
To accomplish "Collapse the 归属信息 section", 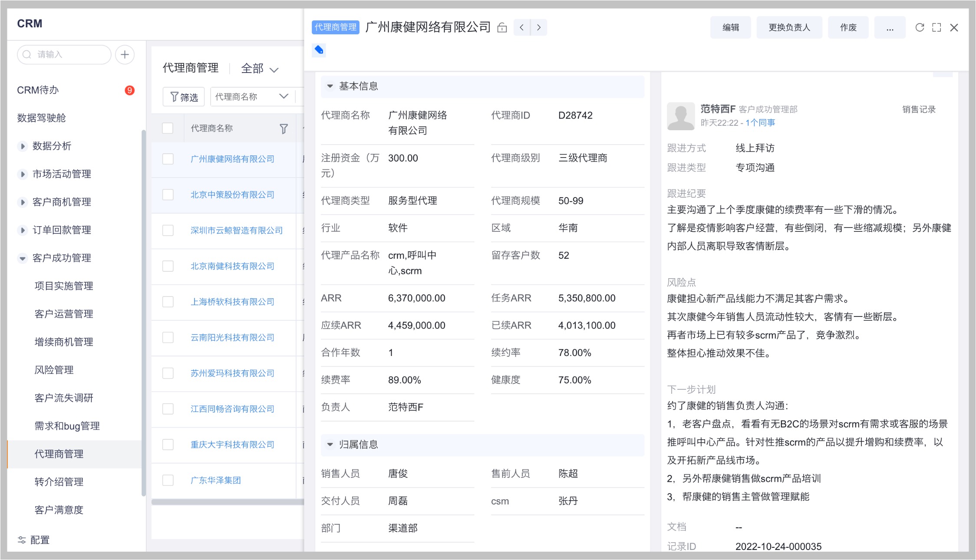I will 330,445.
